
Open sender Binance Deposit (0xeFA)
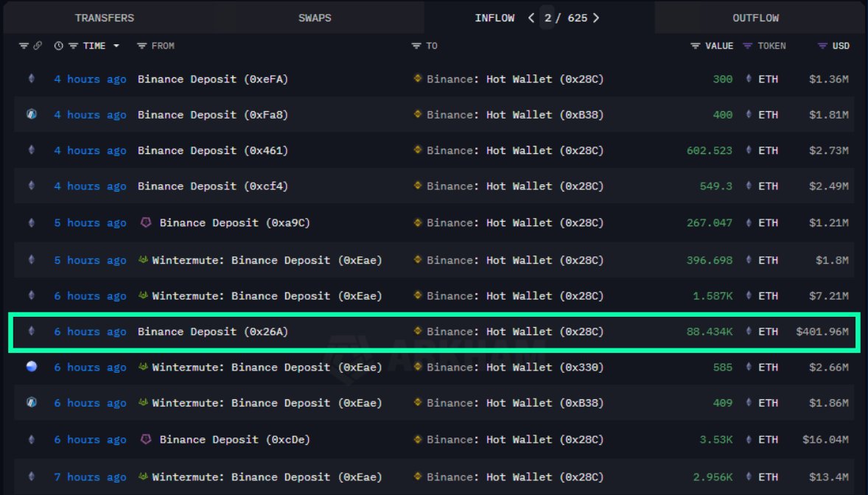(x=212, y=79)
